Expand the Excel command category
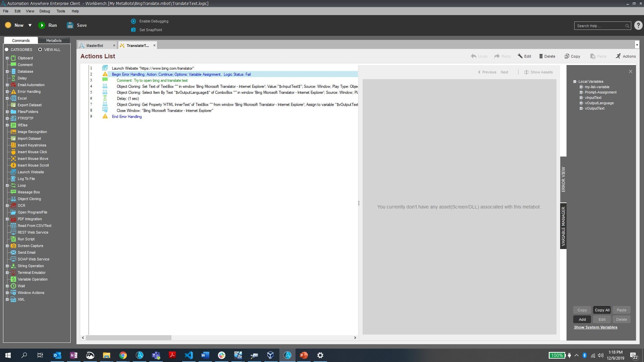Viewport: 644px width, 362px height. coord(7,98)
